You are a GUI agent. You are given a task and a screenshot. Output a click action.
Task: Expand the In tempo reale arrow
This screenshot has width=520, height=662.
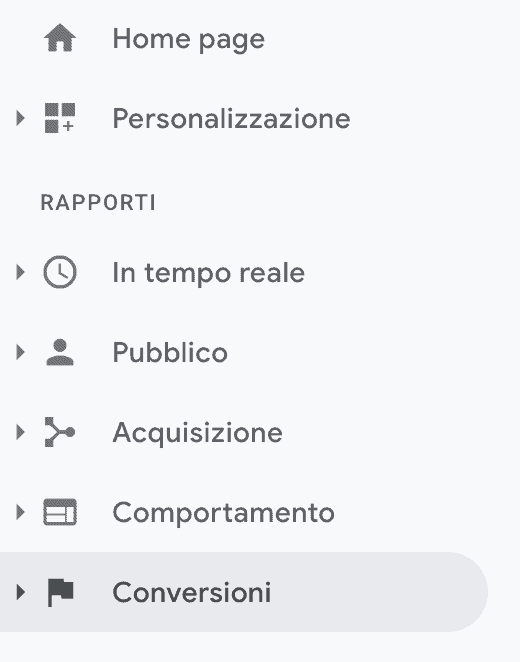coord(20,272)
